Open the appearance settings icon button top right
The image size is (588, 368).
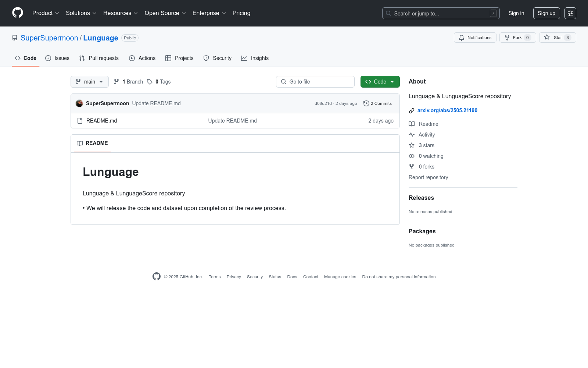click(x=570, y=13)
